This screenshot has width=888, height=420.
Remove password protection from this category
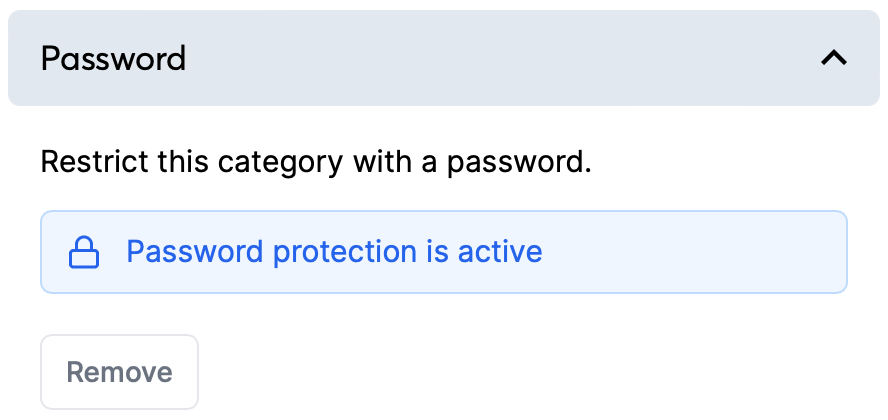click(x=119, y=372)
